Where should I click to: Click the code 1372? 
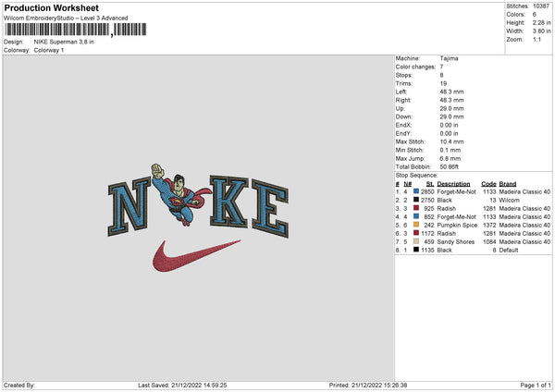(x=489, y=225)
